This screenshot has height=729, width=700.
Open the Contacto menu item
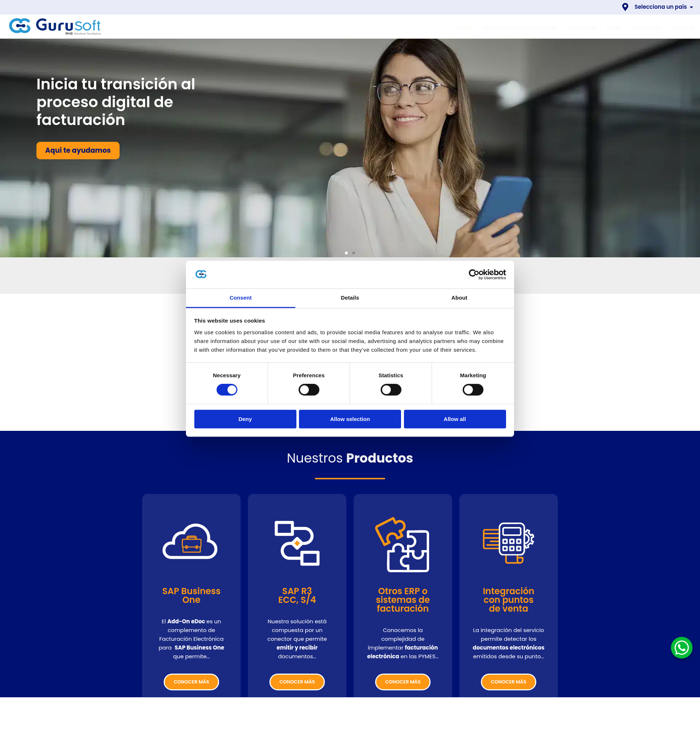tap(646, 28)
